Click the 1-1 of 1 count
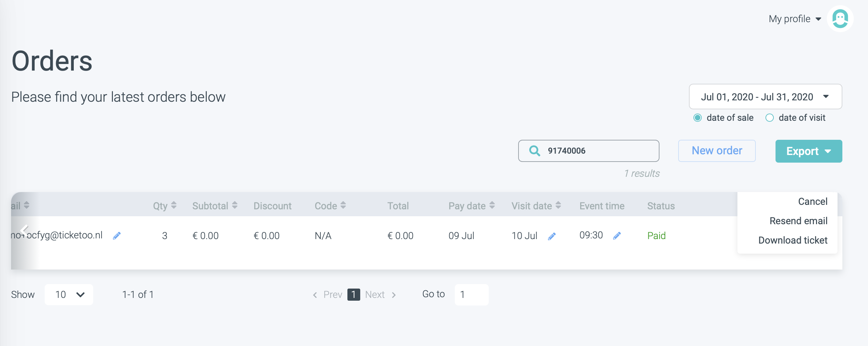 (138, 294)
